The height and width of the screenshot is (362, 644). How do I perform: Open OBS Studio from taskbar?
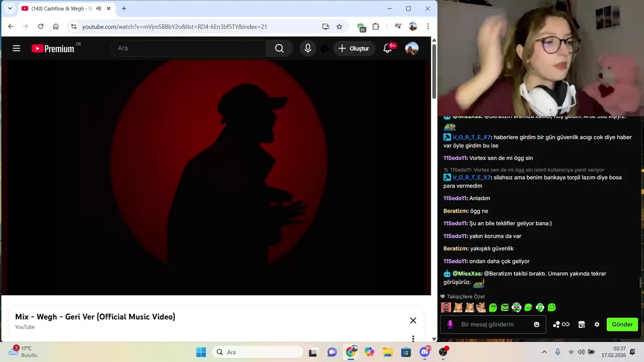[443, 352]
